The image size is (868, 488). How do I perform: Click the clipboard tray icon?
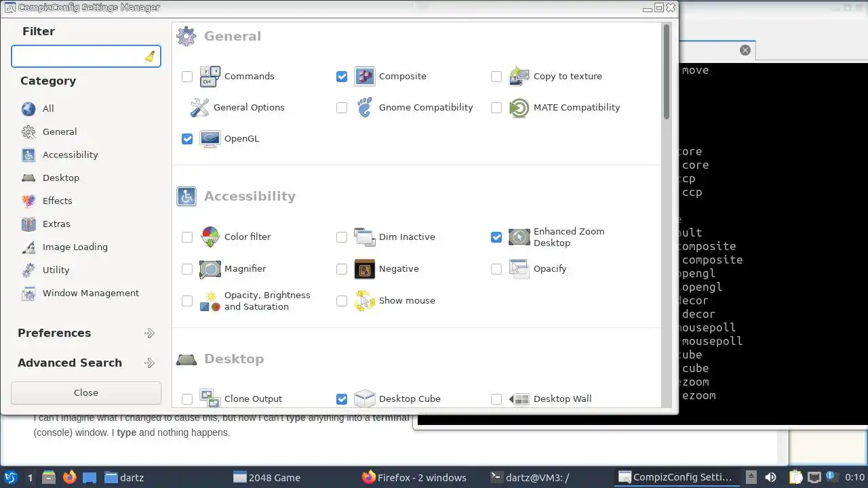(796, 477)
